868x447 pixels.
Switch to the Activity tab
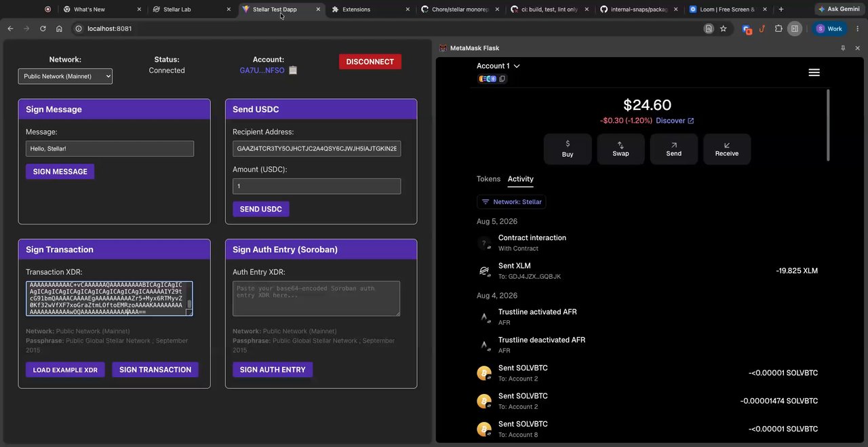click(521, 179)
